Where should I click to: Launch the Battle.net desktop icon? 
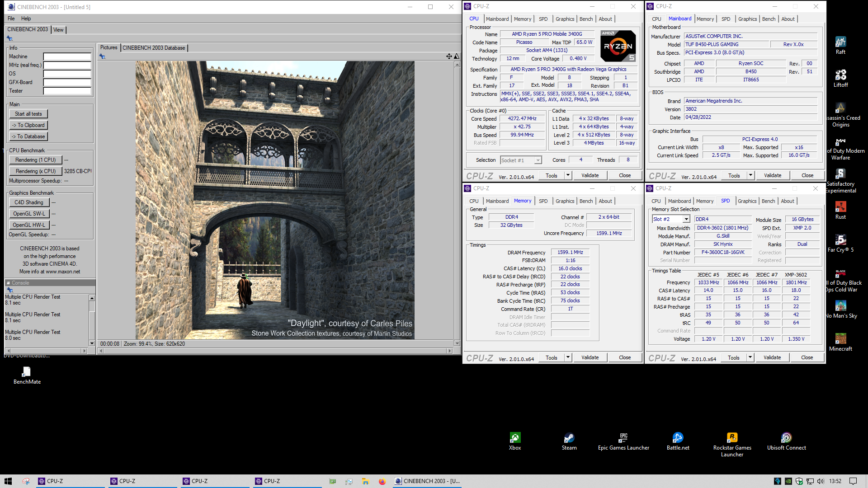coord(678,441)
